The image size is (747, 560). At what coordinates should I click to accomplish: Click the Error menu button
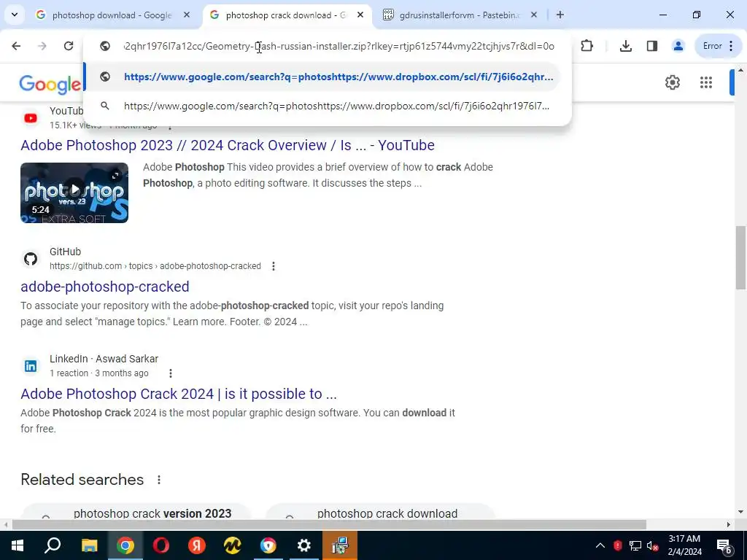(719, 46)
